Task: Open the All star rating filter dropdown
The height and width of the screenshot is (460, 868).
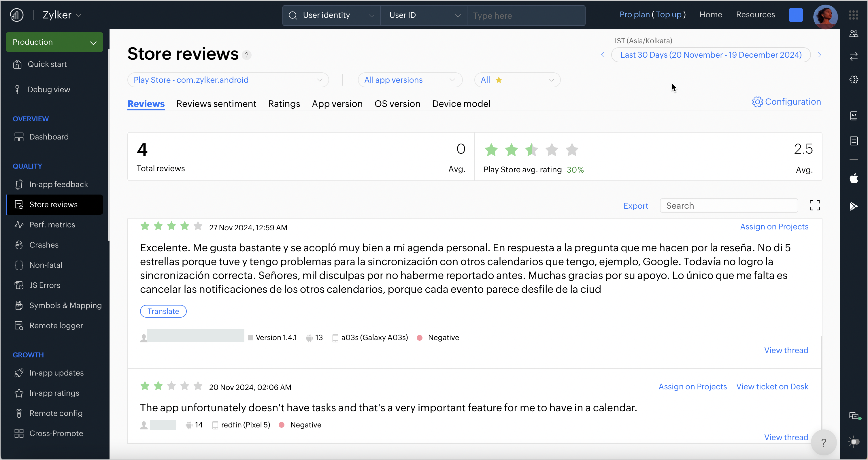Action: pos(517,80)
